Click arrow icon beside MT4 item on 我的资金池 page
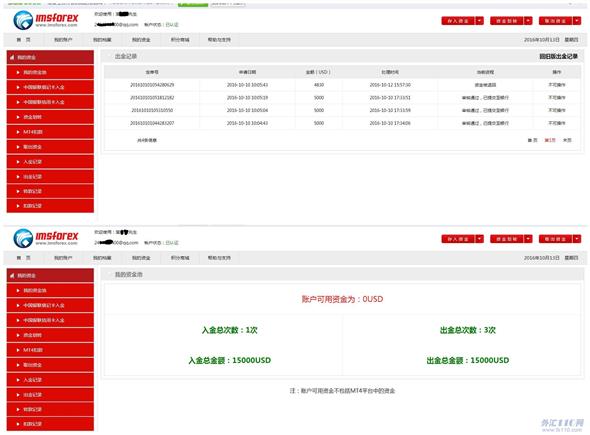The height and width of the screenshot is (435, 590). point(18,350)
